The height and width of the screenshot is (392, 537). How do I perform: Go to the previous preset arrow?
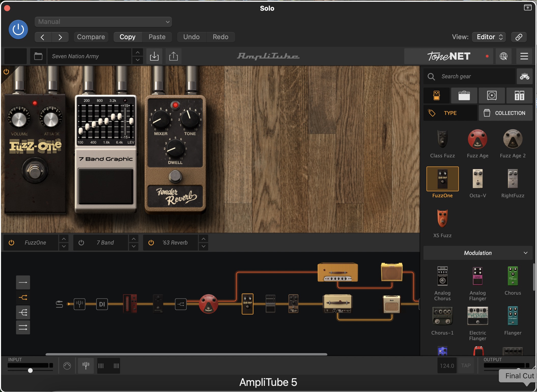click(43, 37)
